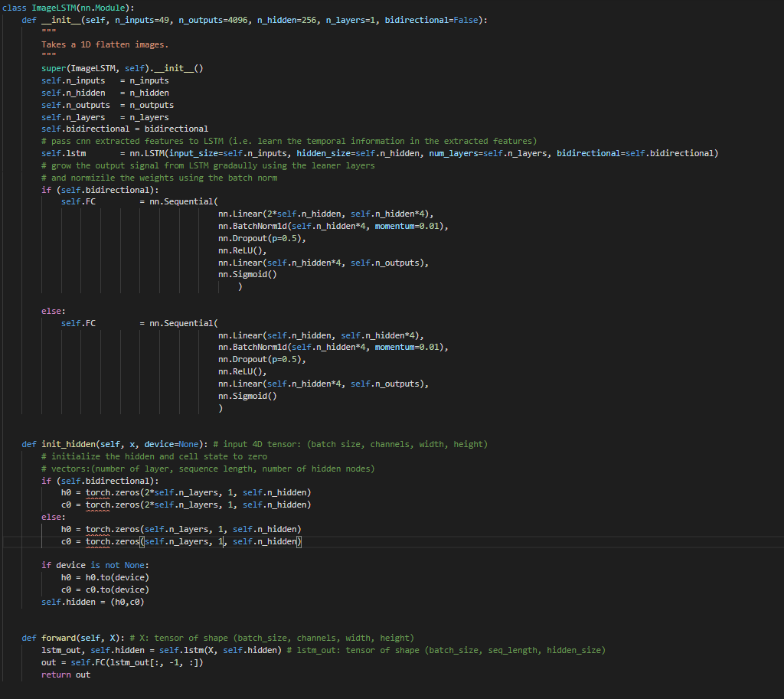This screenshot has width=784, height=699.
Task: Click the comment about normalizing weights with batch norm
Action: 159,178
